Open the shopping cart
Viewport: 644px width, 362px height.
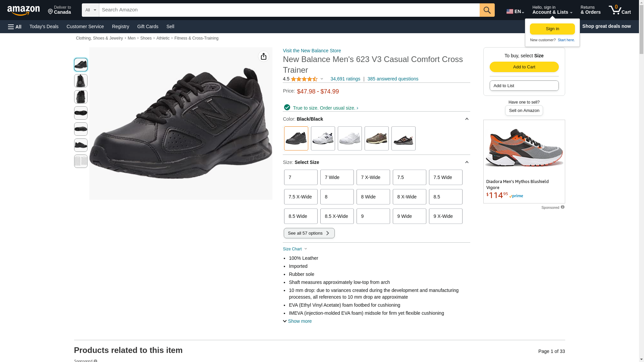point(620,10)
